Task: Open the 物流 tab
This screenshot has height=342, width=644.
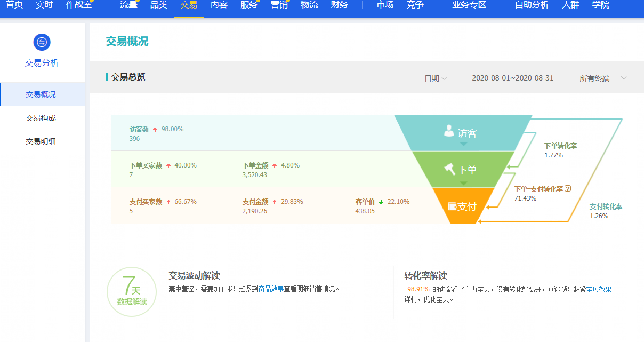Action: pyautogui.click(x=309, y=5)
